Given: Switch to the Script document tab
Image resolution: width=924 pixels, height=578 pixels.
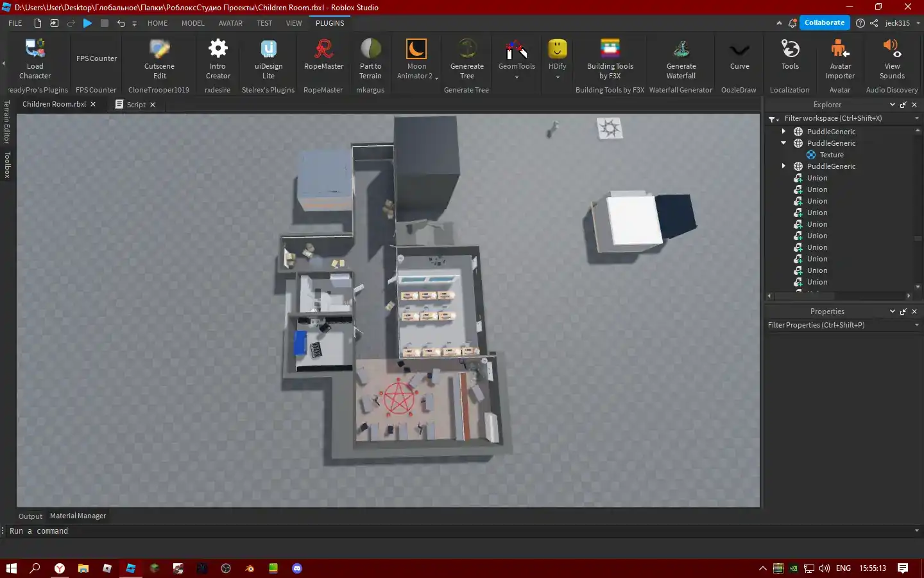Looking at the screenshot, I should pyautogui.click(x=135, y=105).
